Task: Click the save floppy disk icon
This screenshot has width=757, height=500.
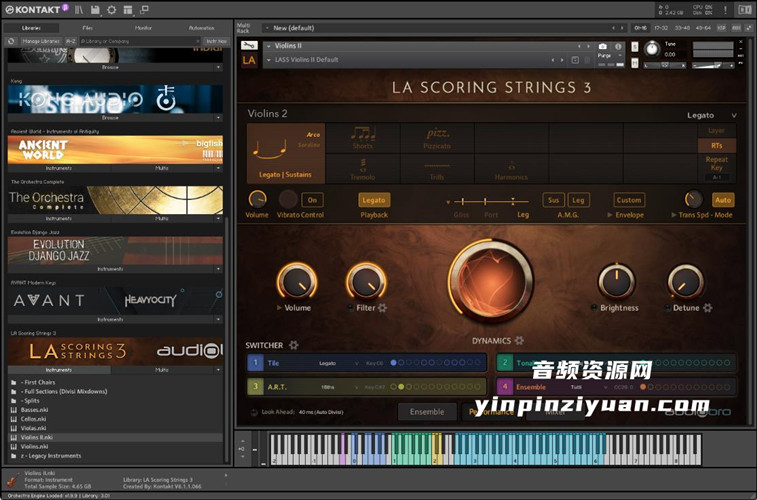Action: [95, 10]
